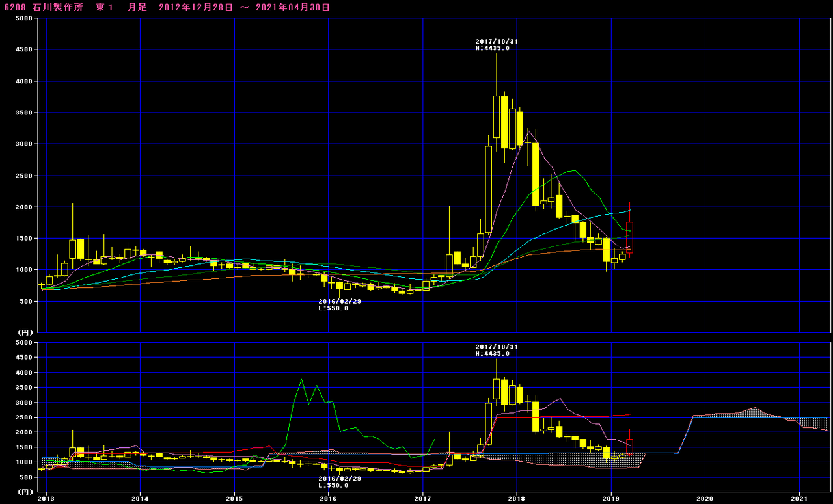Screen dimensions: 833x504
Task: Click the 2000 price label on the upper chart axis
Action: pyautogui.click(x=24, y=207)
